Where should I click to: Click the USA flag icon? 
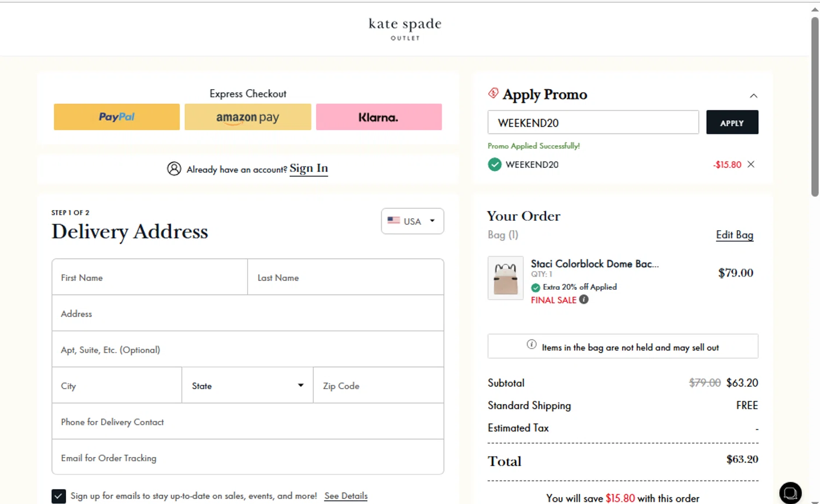[394, 220]
